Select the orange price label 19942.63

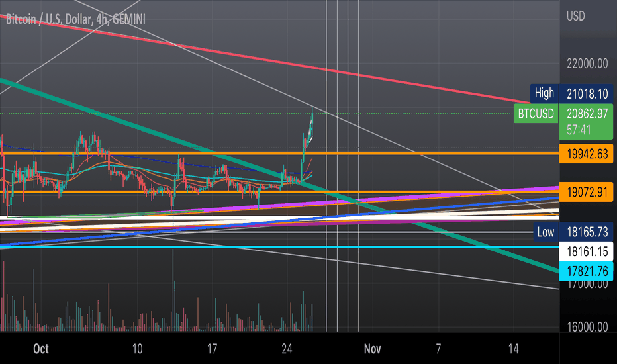pos(587,154)
